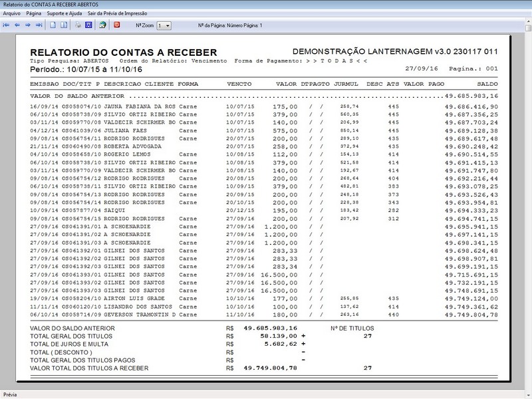Open Suporte e Ajuda menu
Viewport: 532px width, 399px height.
click(x=65, y=13)
